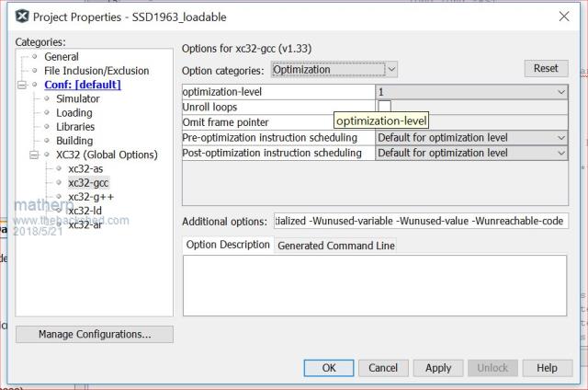Open Post-optimization instruction scheduling dropdown
This screenshot has width=588, height=390.
click(471, 153)
